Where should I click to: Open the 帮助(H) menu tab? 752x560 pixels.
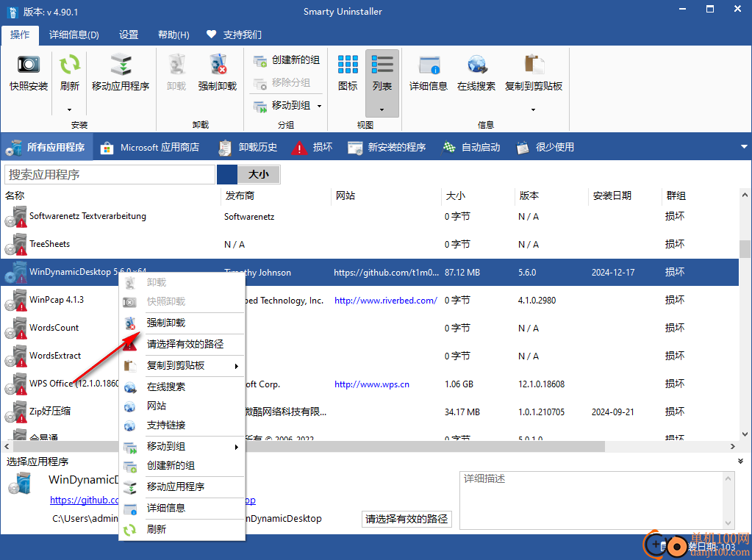(173, 35)
